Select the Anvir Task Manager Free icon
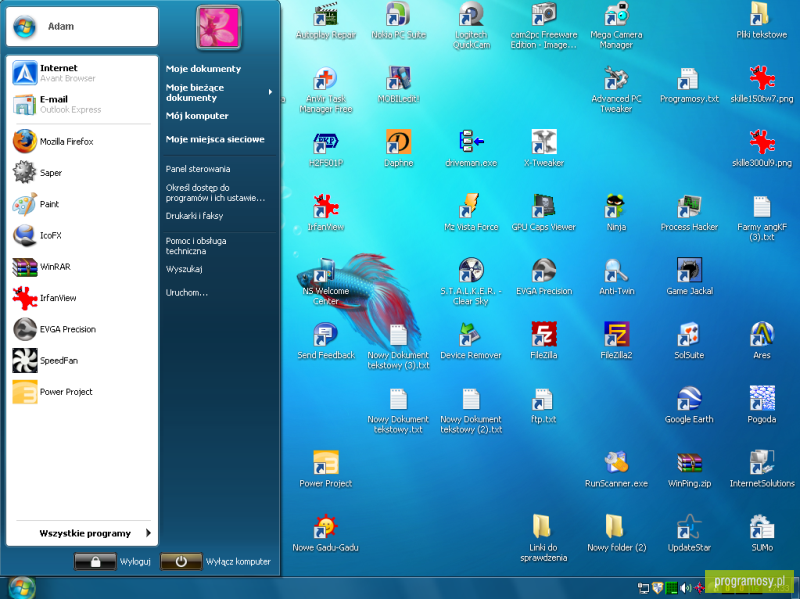Viewport: 800px width, 599px height. coord(326,90)
